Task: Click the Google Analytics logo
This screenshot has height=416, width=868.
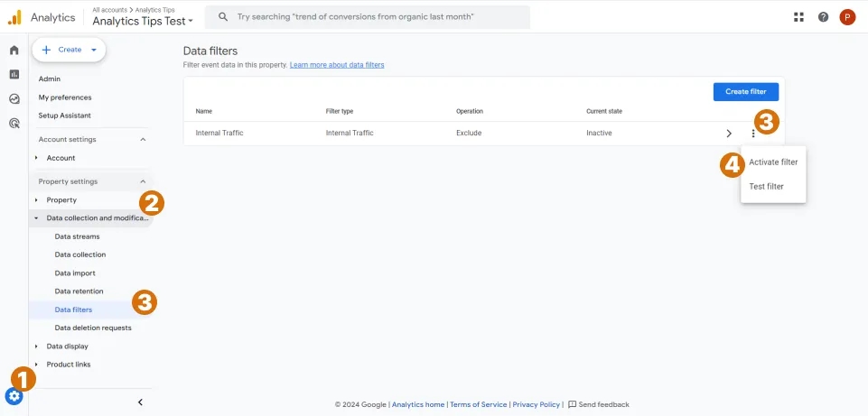Action: pos(14,17)
